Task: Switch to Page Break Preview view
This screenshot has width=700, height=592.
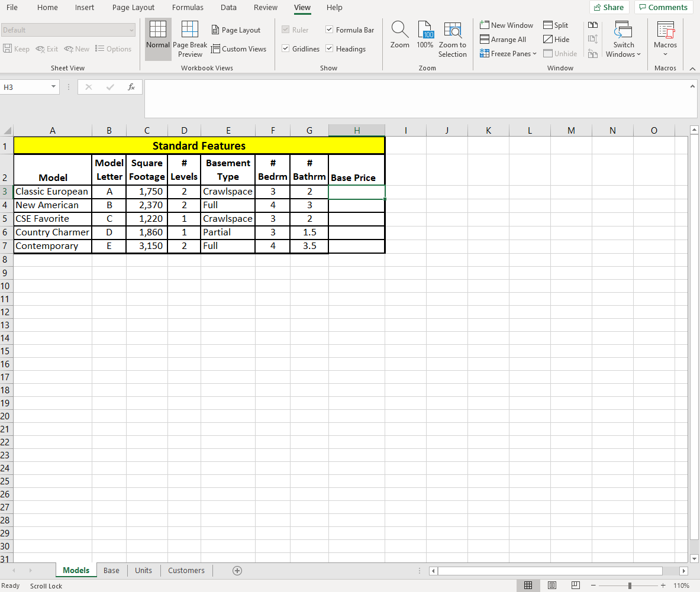Action: point(189,39)
